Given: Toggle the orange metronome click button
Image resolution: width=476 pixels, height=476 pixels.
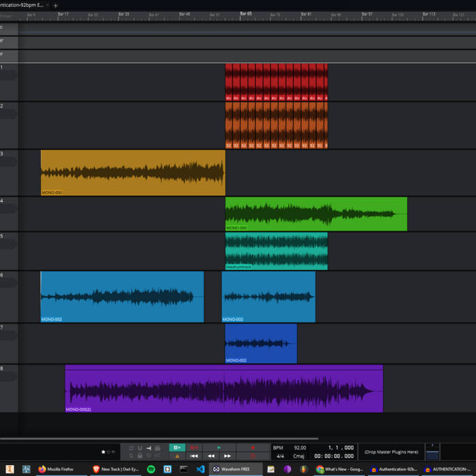Looking at the screenshot, I should tap(177, 456).
